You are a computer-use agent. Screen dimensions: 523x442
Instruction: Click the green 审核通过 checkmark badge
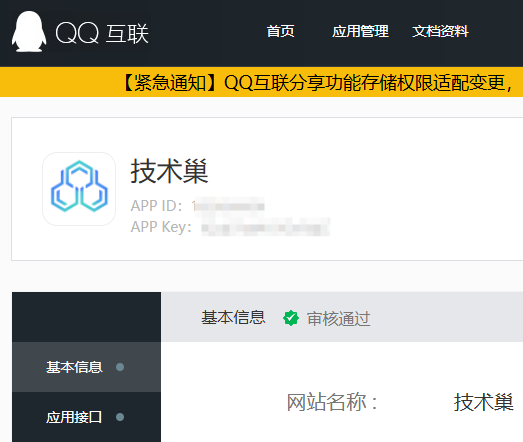[291, 318]
